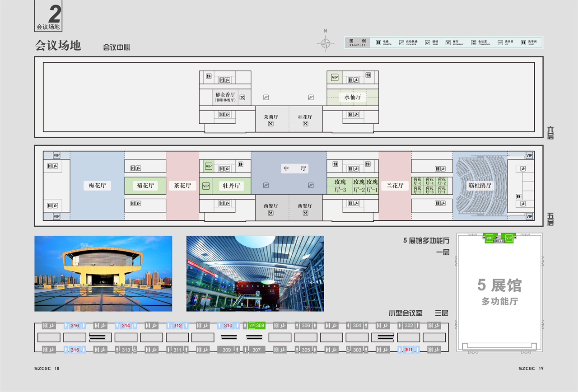Select the 兰花厅 hall

pyautogui.click(x=395, y=186)
